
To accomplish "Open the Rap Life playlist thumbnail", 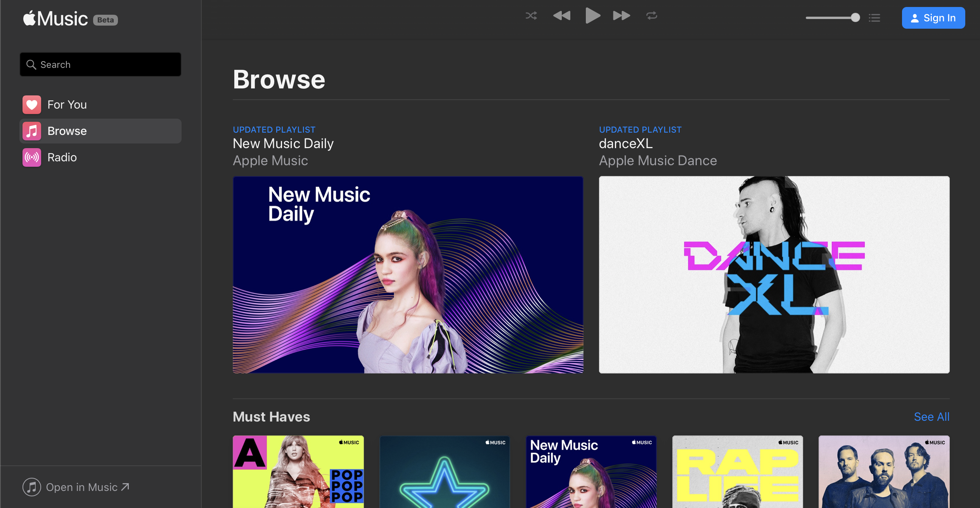I will (x=738, y=472).
